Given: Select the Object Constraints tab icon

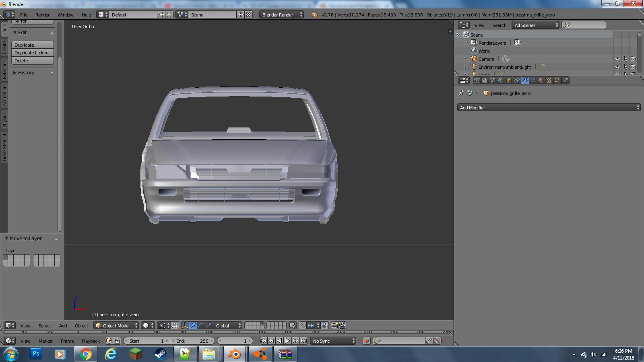Looking at the screenshot, I should tap(517, 80).
